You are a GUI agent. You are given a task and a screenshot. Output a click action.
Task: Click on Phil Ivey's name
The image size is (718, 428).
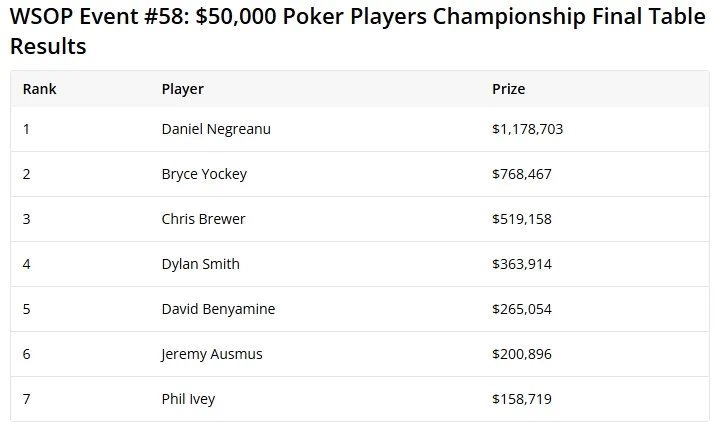click(x=188, y=399)
